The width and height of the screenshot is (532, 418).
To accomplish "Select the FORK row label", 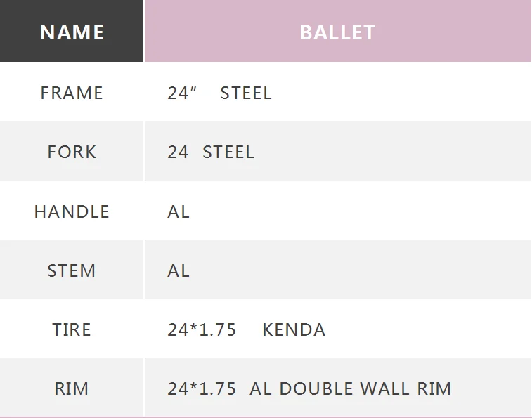I will [x=72, y=152].
